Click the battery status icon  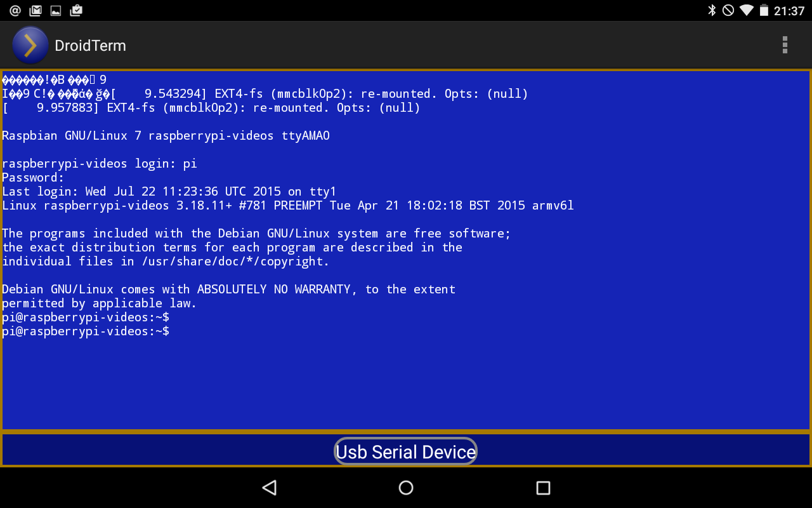click(x=763, y=10)
